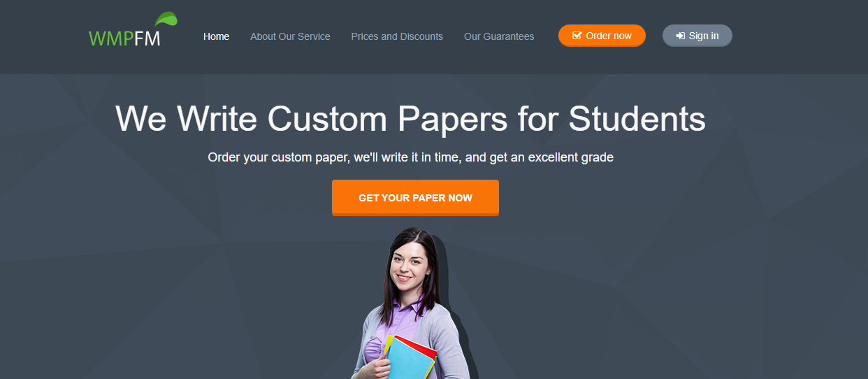Image resolution: width=868 pixels, height=379 pixels.
Task: Click the orange Order now button
Action: pos(602,36)
